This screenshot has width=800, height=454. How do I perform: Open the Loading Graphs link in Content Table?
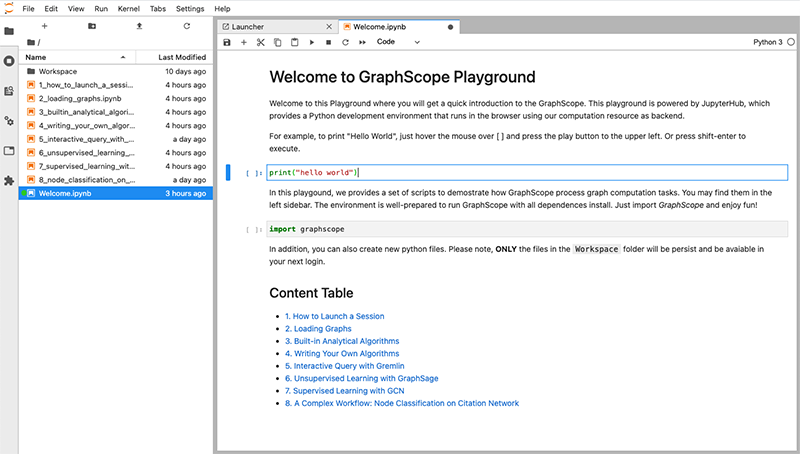pyautogui.click(x=318, y=328)
